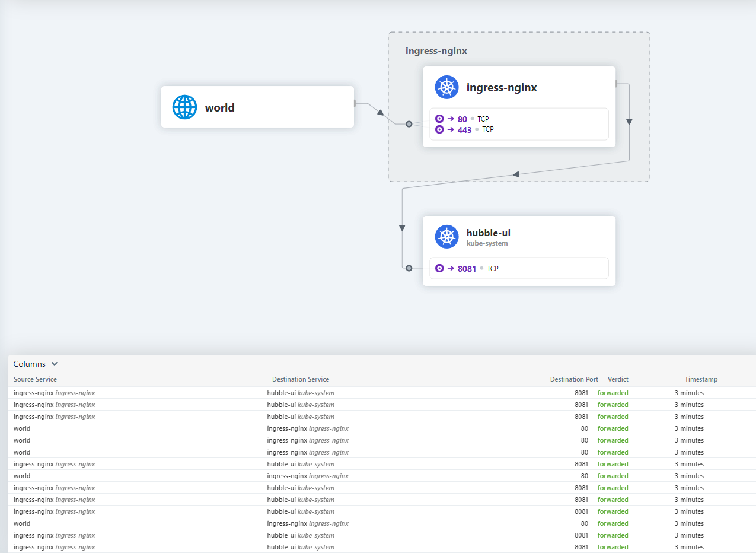Click the kube-system label under hubble-ui
756x553 pixels.
click(487, 243)
